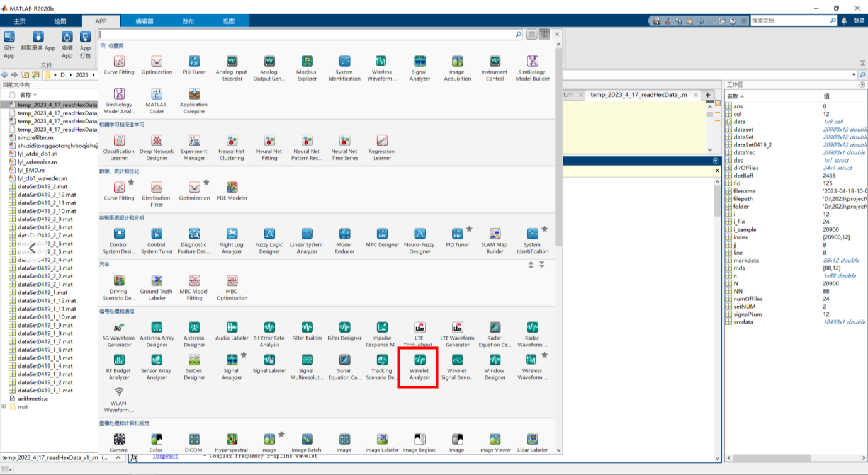Open the SLAM Map Builder app
Screen dimensions: 868x475
point(495,241)
